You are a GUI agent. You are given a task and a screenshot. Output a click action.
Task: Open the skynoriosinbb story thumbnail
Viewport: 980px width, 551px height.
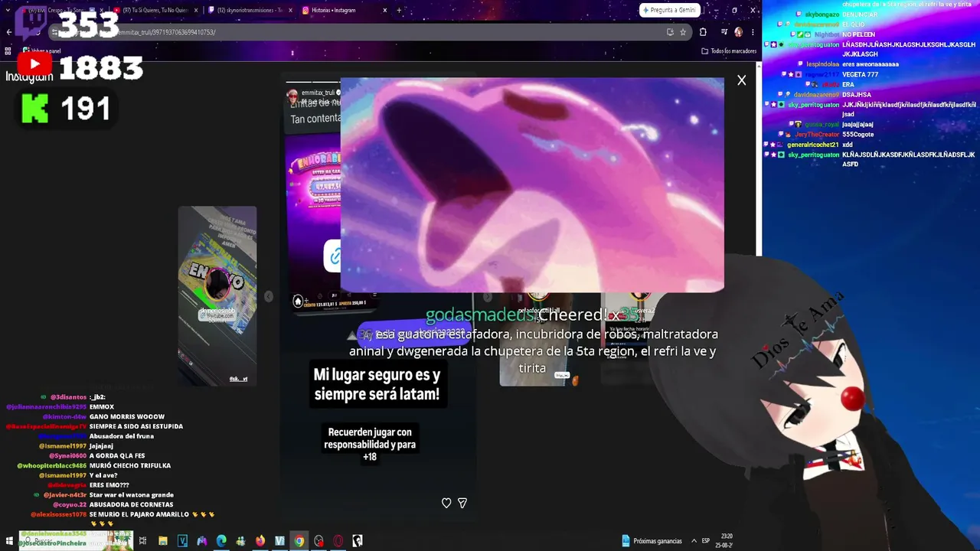click(217, 295)
